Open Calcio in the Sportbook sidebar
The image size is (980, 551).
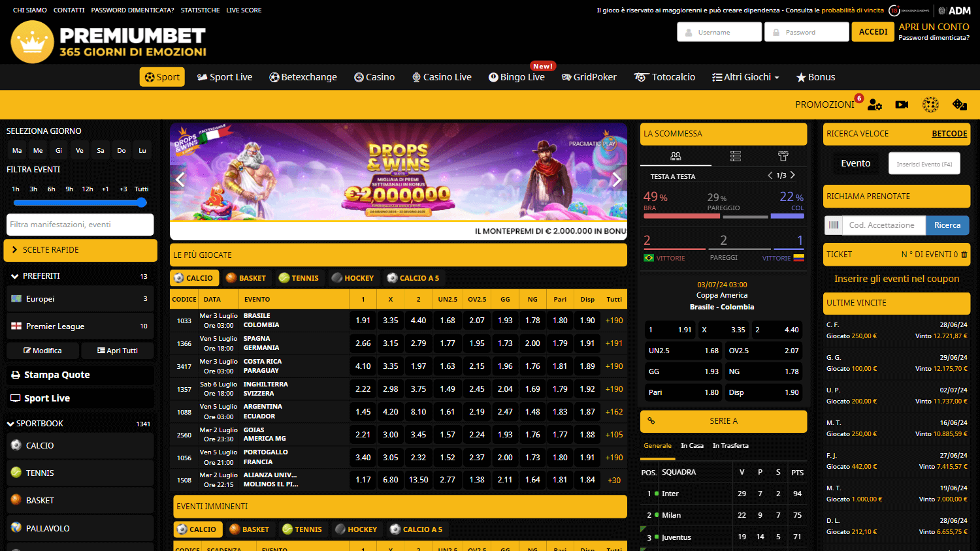80,445
